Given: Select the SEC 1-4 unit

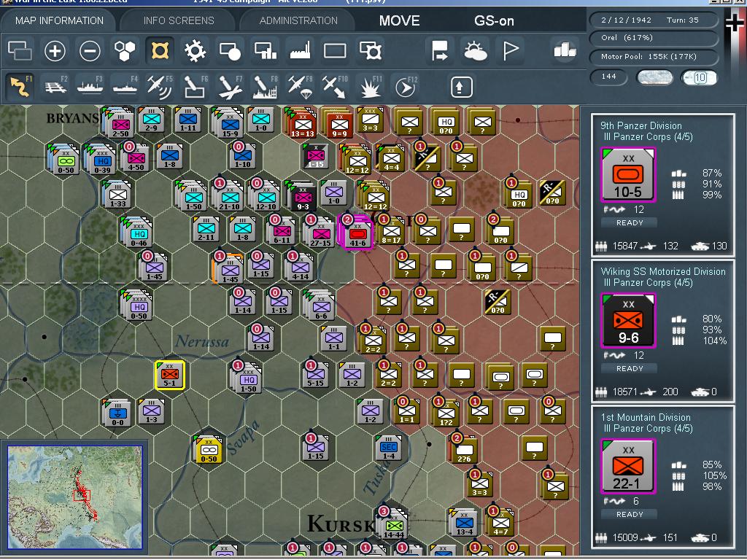Looking at the screenshot, I should click(389, 448).
